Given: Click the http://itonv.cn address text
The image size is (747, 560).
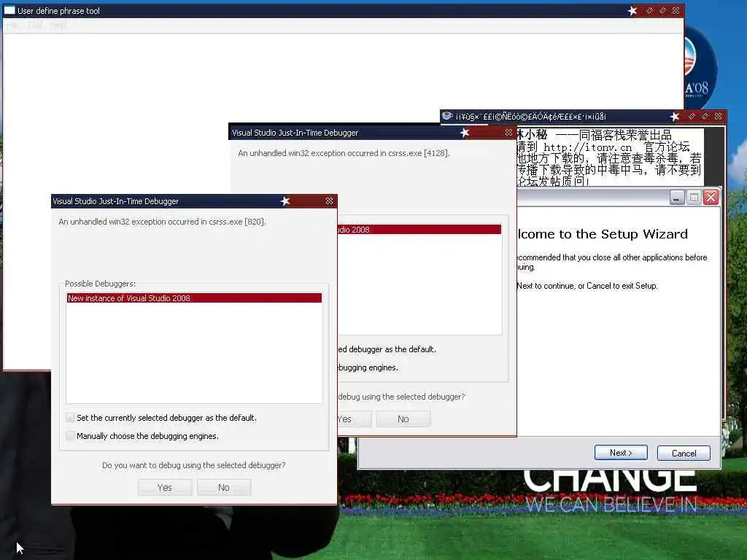Looking at the screenshot, I should [587, 147].
